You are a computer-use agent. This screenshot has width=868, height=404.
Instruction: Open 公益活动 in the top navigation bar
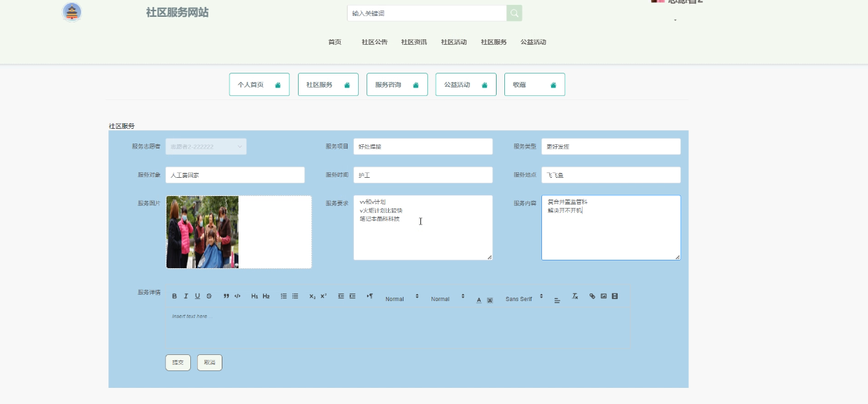tap(533, 42)
